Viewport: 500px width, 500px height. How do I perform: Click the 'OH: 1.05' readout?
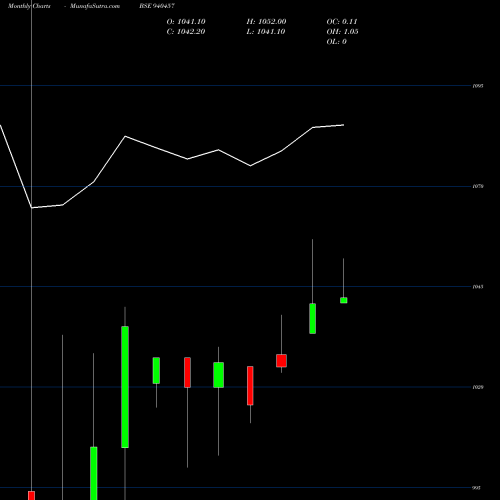point(343,32)
